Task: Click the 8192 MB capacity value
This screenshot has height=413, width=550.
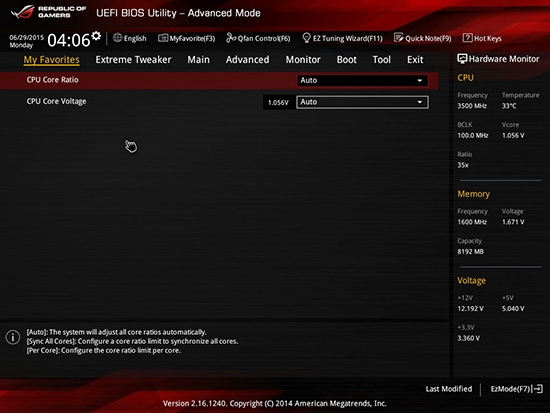Action: (471, 252)
